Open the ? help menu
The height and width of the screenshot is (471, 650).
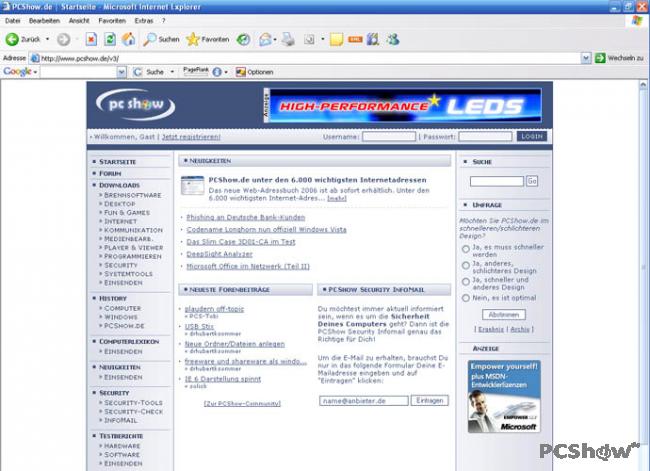coord(163,21)
